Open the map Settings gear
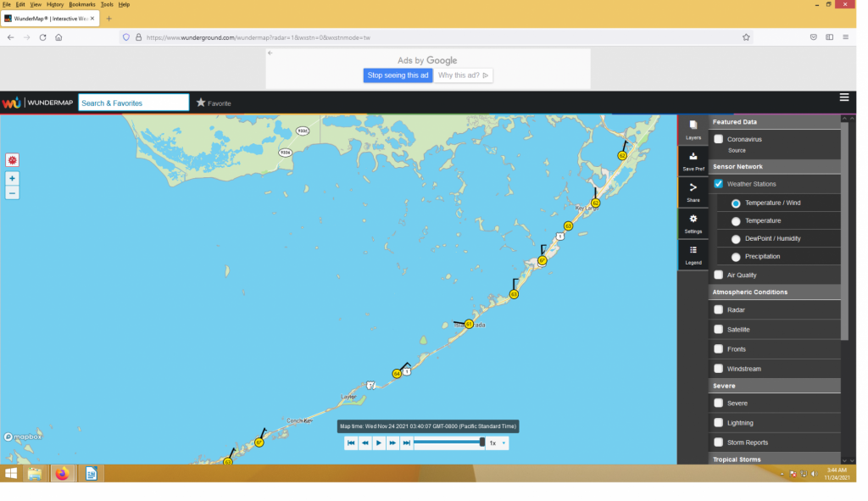 693,222
